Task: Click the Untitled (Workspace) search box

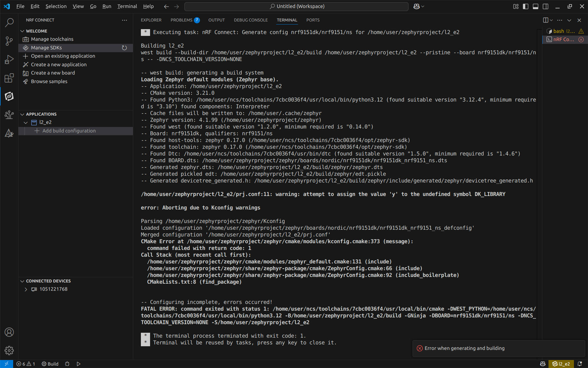Action: point(296,6)
